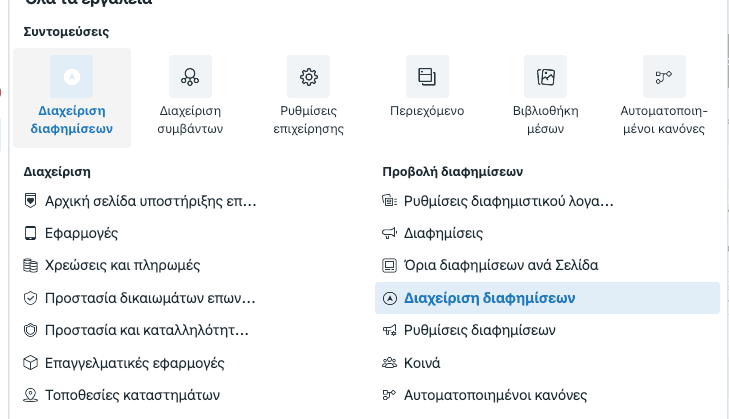Open the Διαχείριση συμβάντων shortcut icon

[190, 76]
